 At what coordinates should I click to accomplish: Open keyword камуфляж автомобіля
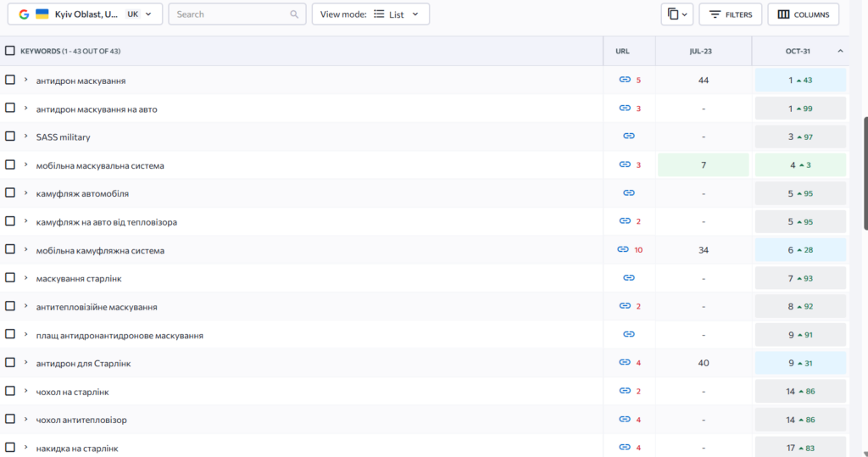pos(82,193)
